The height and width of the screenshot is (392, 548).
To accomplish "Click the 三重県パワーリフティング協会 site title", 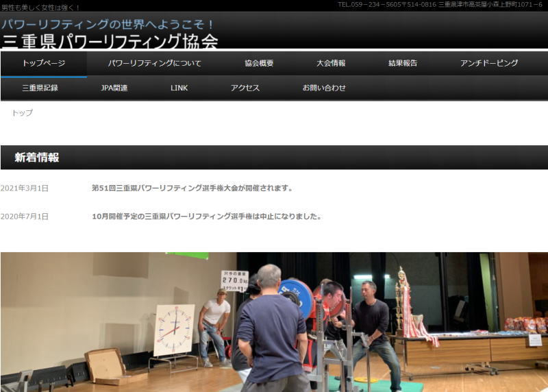I will click(110, 41).
